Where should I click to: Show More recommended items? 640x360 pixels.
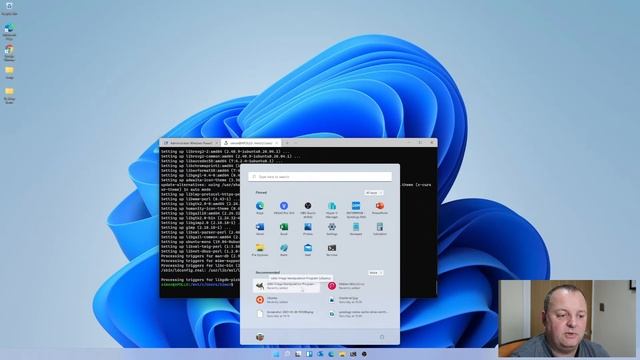point(375,273)
